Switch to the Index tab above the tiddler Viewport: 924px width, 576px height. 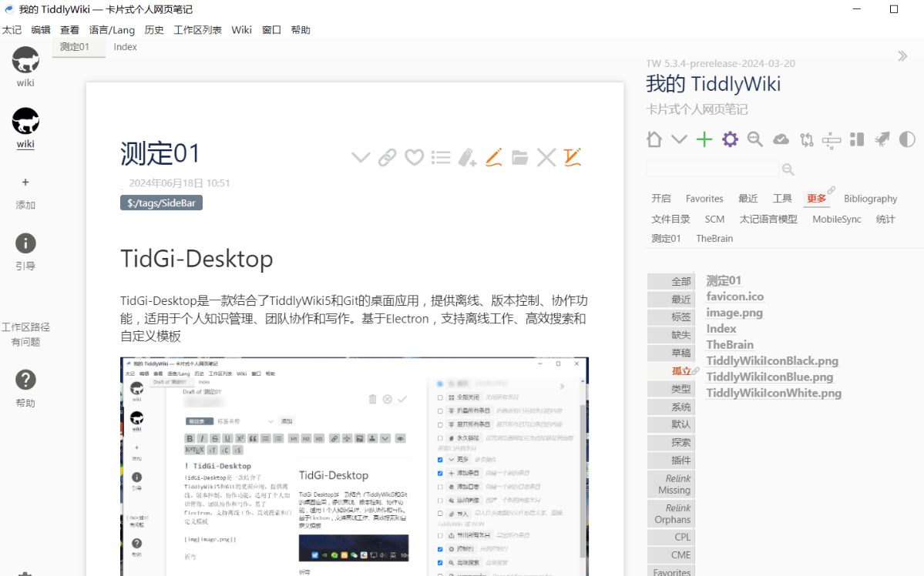[125, 47]
